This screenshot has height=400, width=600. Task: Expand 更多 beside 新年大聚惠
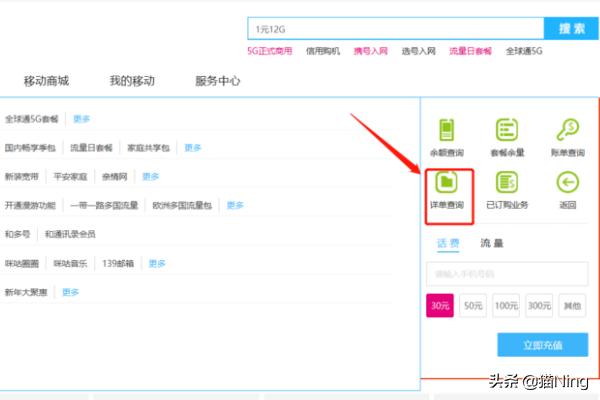[70, 292]
